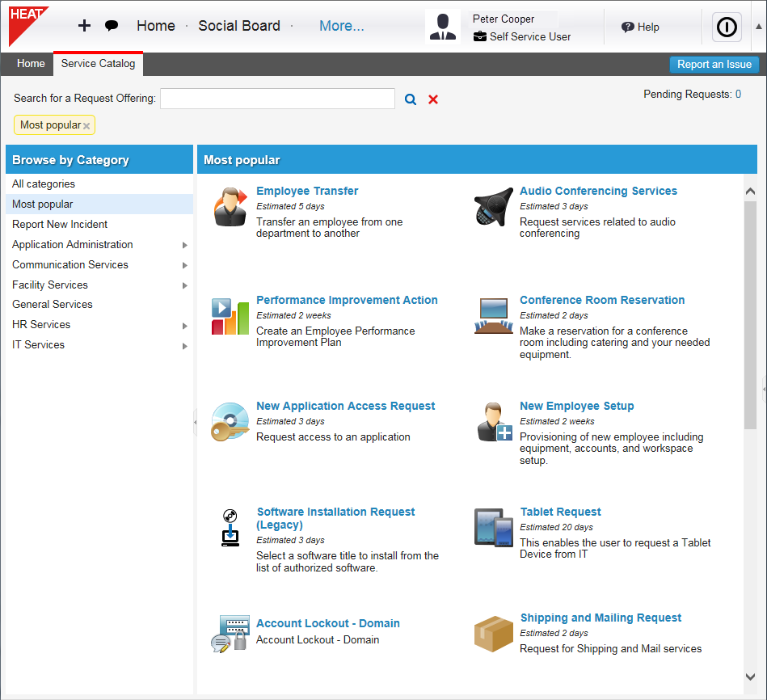Open the More... menu
Image resolution: width=767 pixels, height=700 pixels.
point(341,26)
